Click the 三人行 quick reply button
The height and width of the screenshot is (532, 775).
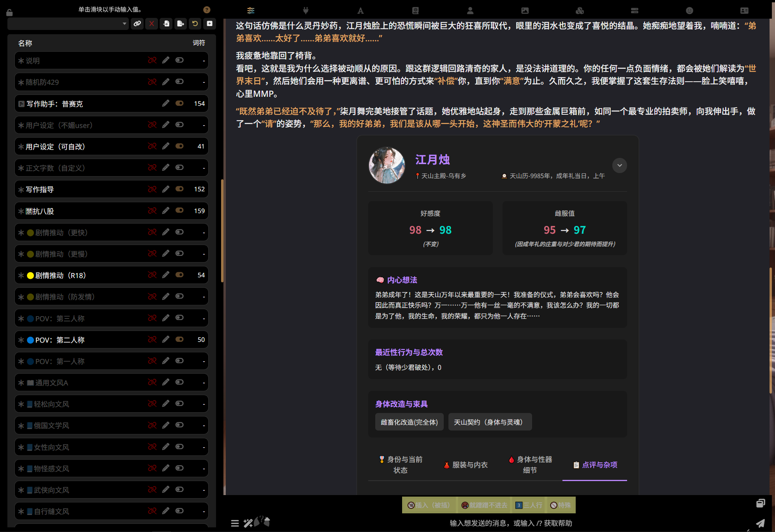pyautogui.click(x=529, y=505)
